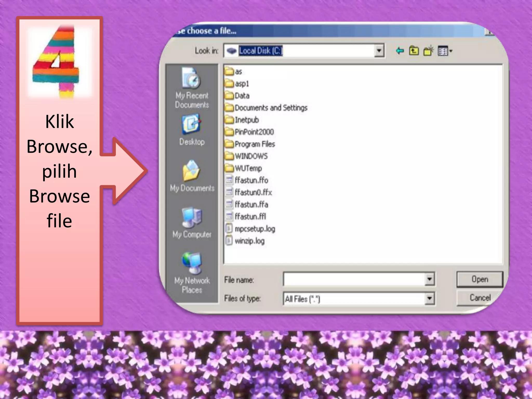Open the View Menu icon

pos(444,51)
